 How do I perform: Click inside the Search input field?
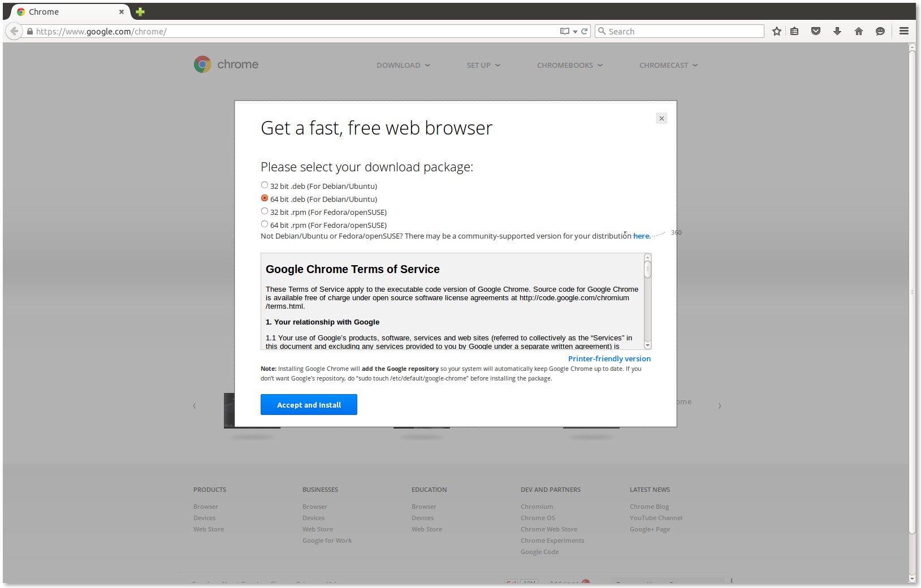point(678,31)
